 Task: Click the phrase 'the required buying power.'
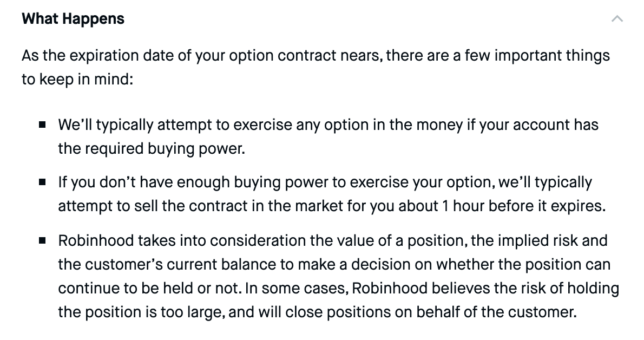point(152,148)
